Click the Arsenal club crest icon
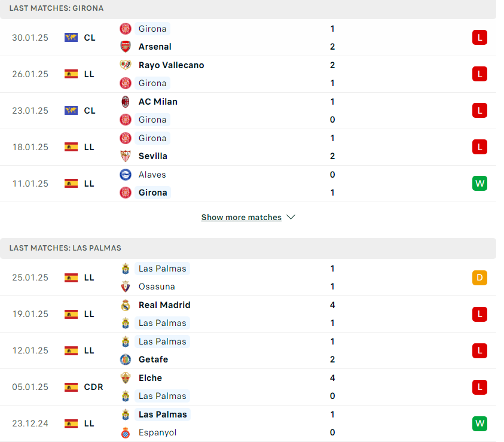Screen dimensions: 504x442 tap(126, 47)
